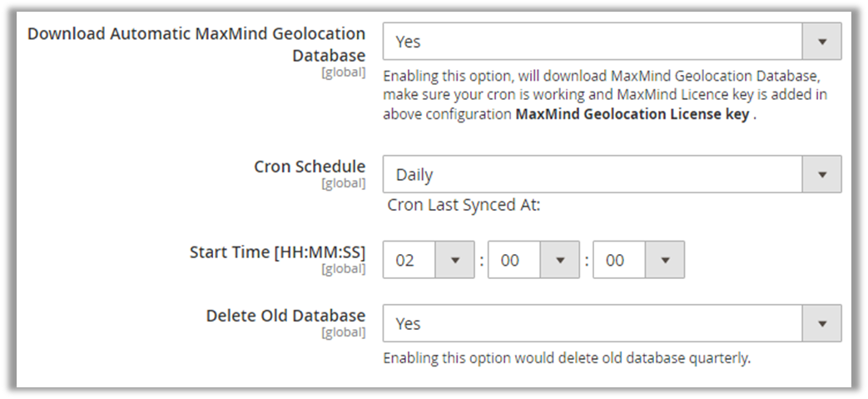Click the Start Time seconds arrow
868x399 pixels.
coord(664,260)
